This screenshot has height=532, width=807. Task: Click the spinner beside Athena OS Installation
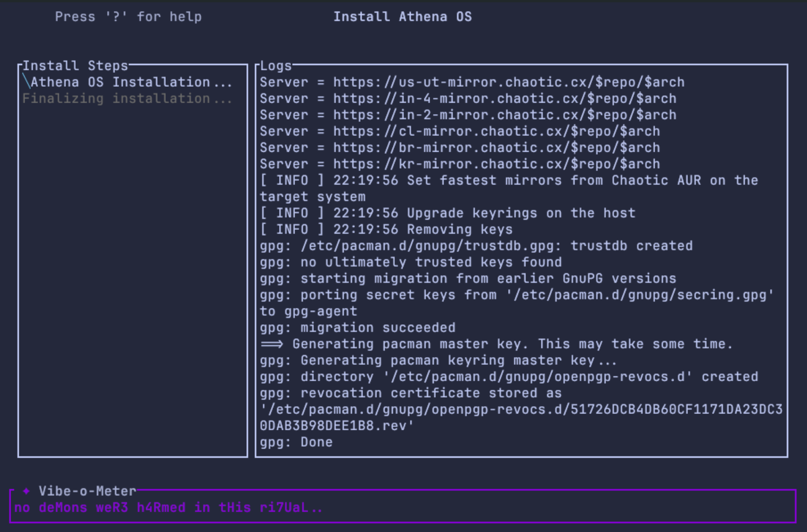[x=27, y=82]
